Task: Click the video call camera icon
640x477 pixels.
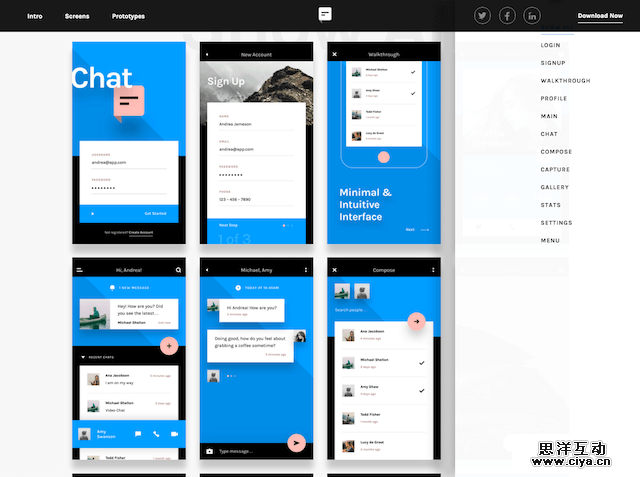Action: 173,434
